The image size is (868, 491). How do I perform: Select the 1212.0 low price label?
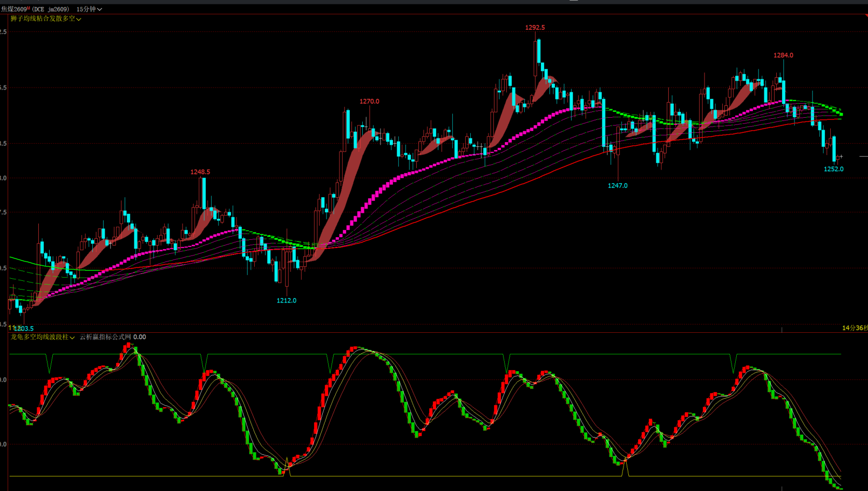click(286, 301)
